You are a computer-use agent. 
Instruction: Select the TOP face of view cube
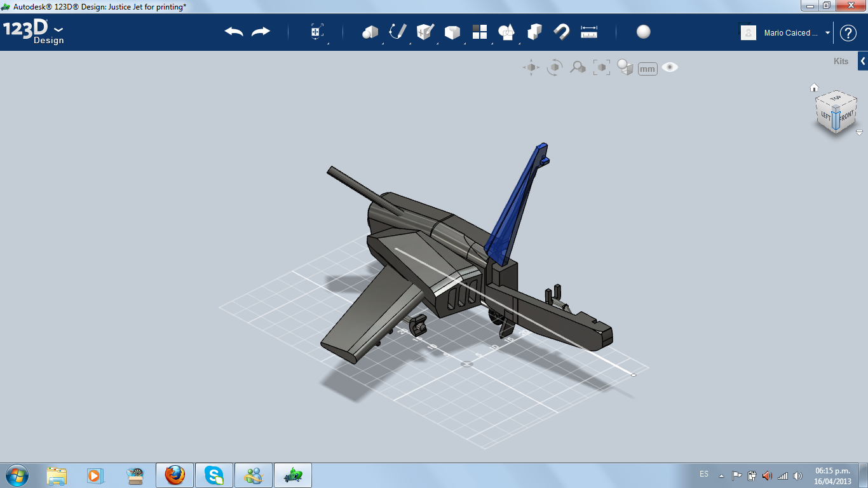836,98
